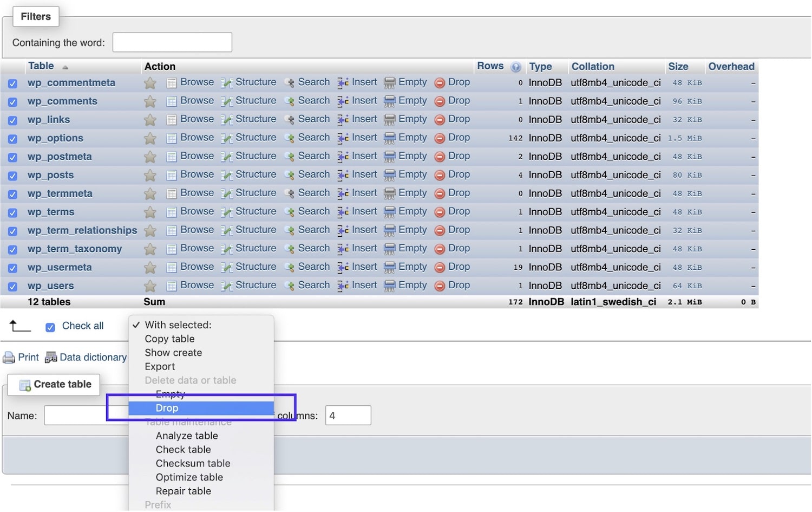The height and width of the screenshot is (512, 812).
Task: Uncheck the wp_commentmeta checkbox
Action: click(12, 83)
